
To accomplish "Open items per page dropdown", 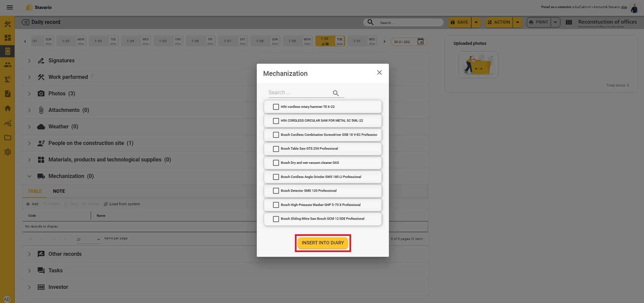I will (x=89, y=239).
